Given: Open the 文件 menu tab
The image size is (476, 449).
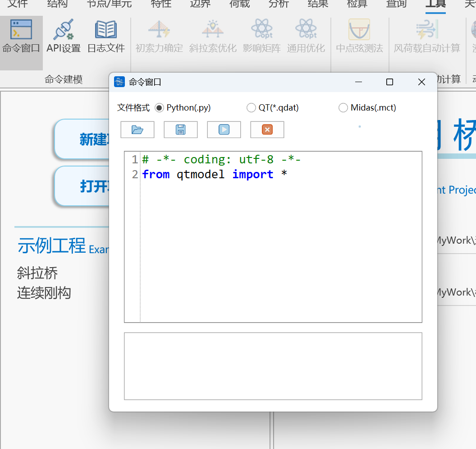Looking at the screenshot, I should 17,4.
